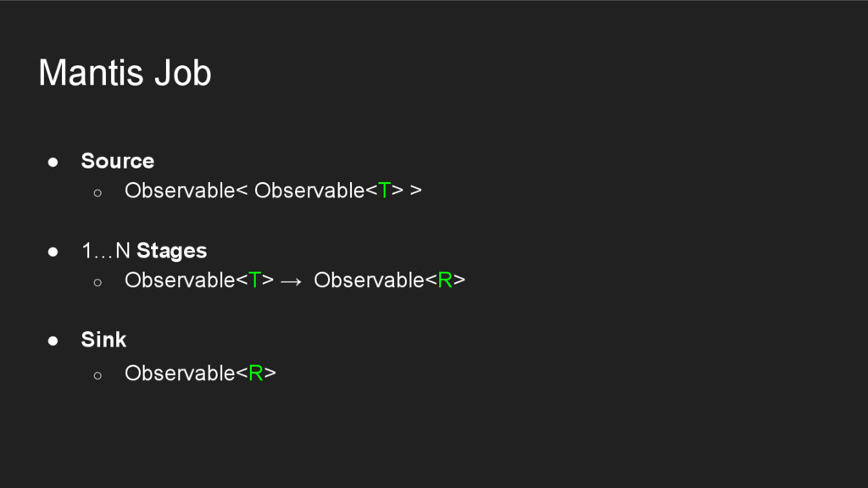This screenshot has height=488, width=868.
Task: Select the bold "Source" heading
Action: (117, 161)
